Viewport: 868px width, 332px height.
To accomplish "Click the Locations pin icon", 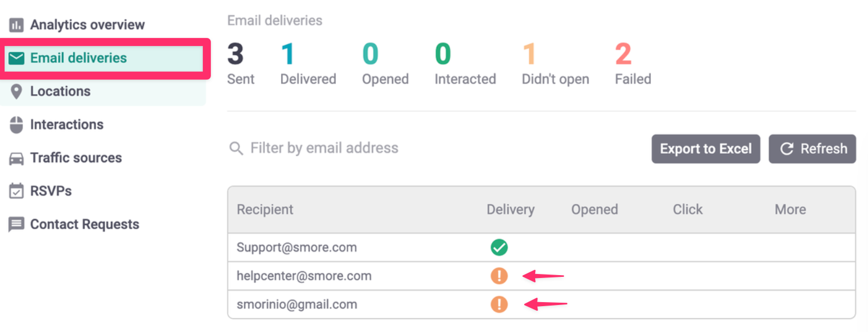I will (x=17, y=91).
